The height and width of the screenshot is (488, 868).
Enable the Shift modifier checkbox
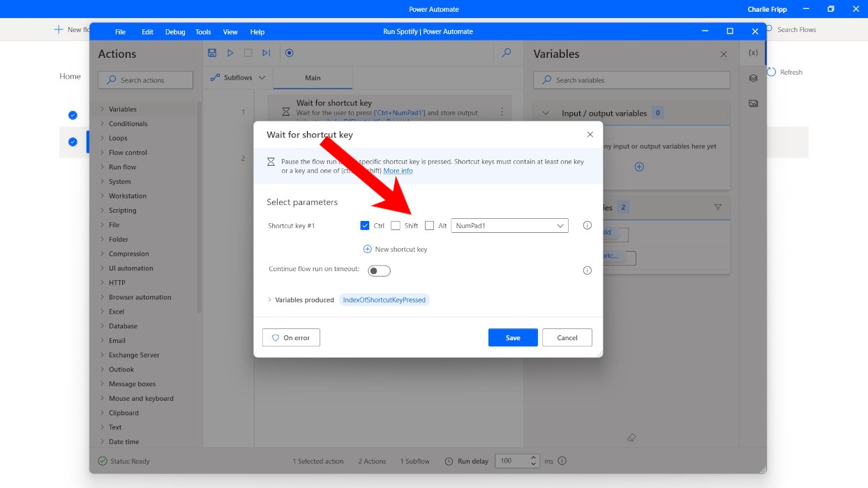coord(394,225)
